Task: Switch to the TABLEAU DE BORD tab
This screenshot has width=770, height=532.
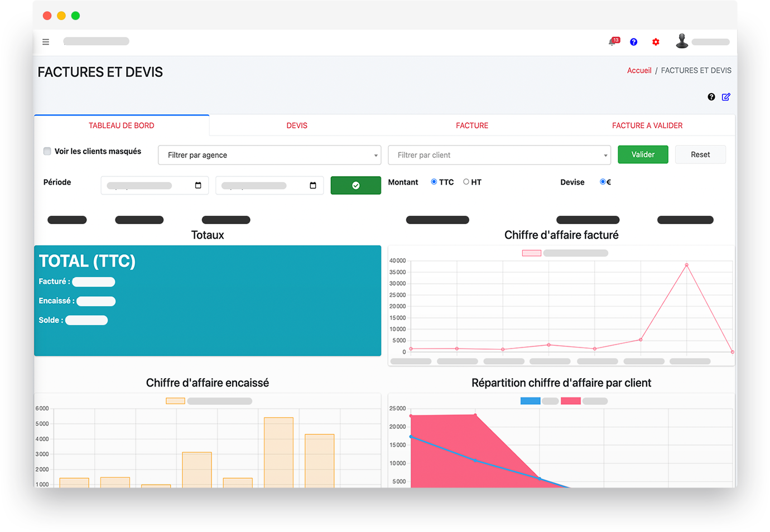Action: coord(122,125)
